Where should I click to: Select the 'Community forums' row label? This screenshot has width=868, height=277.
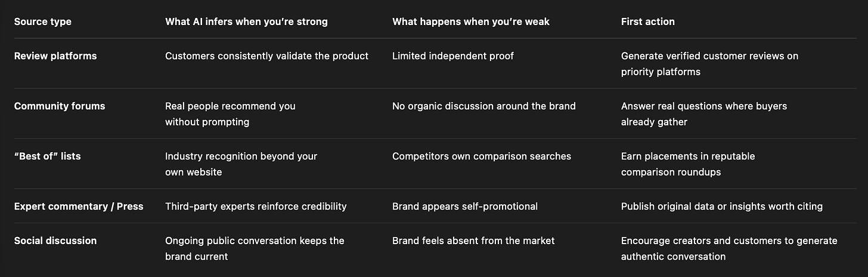(x=60, y=106)
